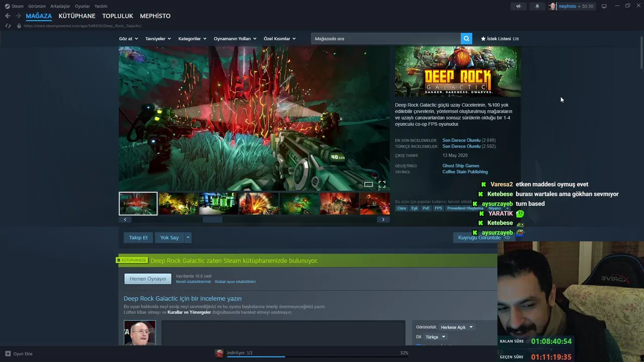Viewport: 644px width, 362px height.
Task: Expand the Tavsiyeler dropdown
Action: (158, 39)
